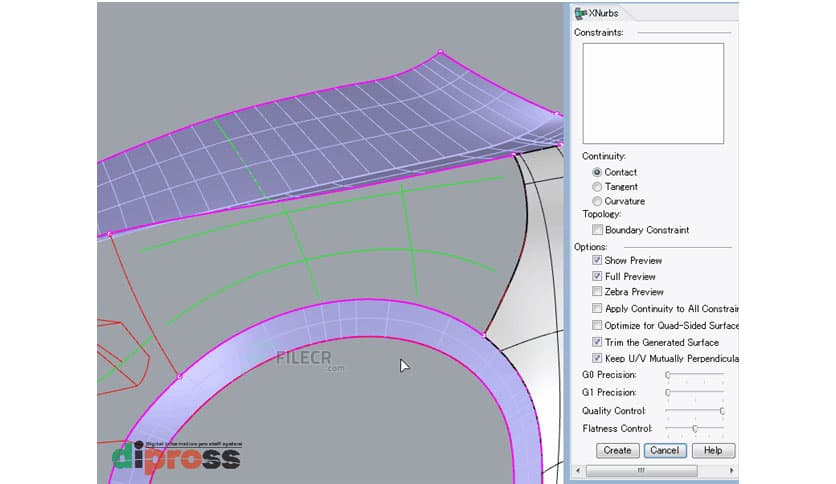Click the Quality Control slider
This screenshot has height=484, width=836.
tap(695, 411)
